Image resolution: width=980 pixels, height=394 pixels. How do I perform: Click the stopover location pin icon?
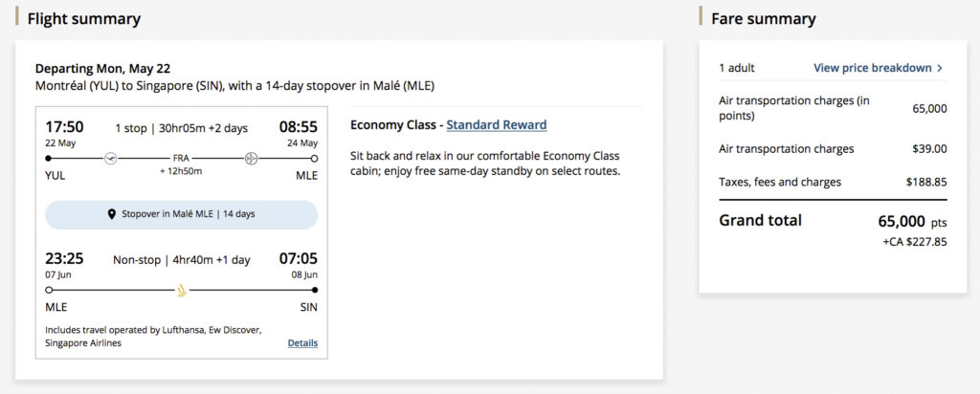[x=112, y=214]
